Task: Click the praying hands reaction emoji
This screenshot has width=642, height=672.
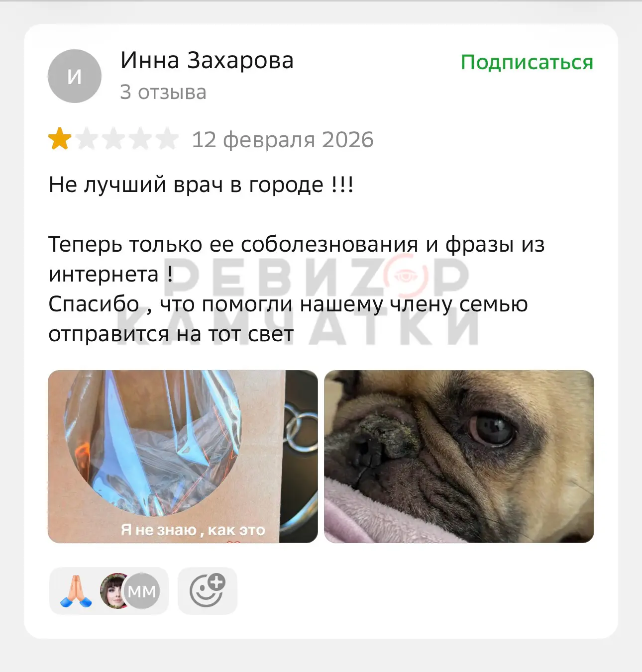Action: [76, 591]
